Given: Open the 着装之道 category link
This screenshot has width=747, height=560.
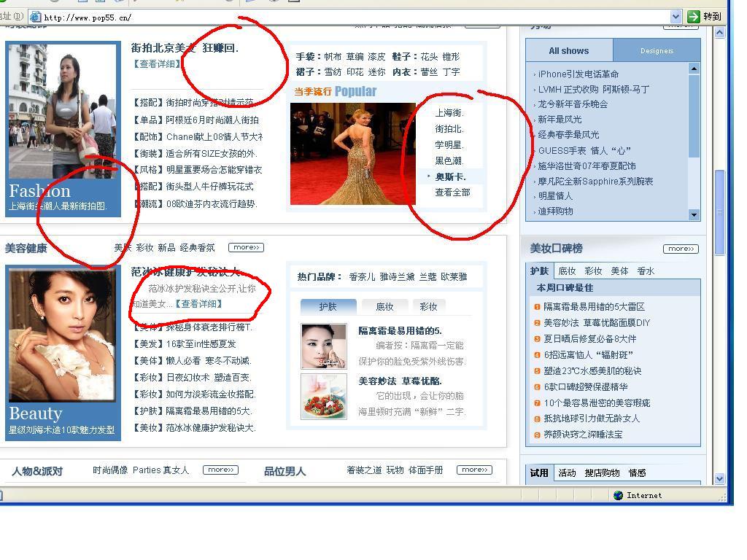Looking at the screenshot, I should (x=365, y=470).
